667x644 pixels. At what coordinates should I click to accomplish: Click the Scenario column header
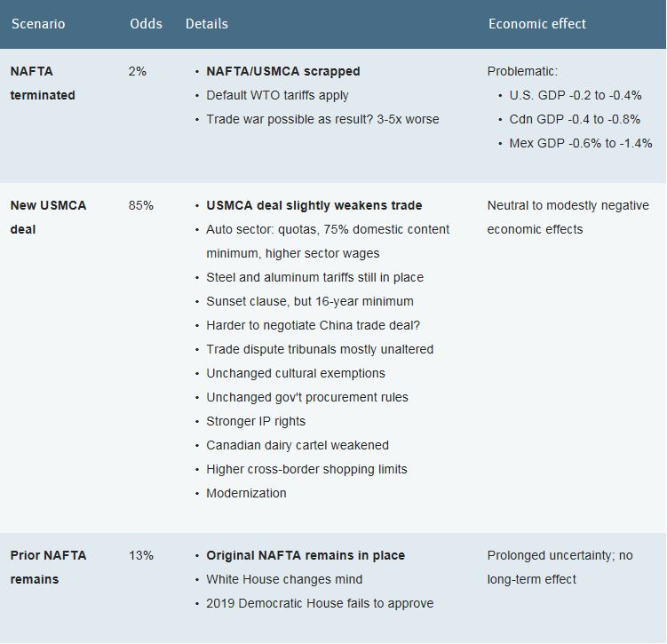tap(38, 24)
